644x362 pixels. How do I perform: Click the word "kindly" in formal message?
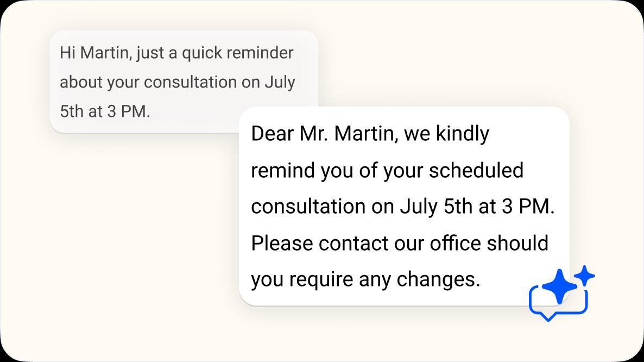tap(463, 134)
